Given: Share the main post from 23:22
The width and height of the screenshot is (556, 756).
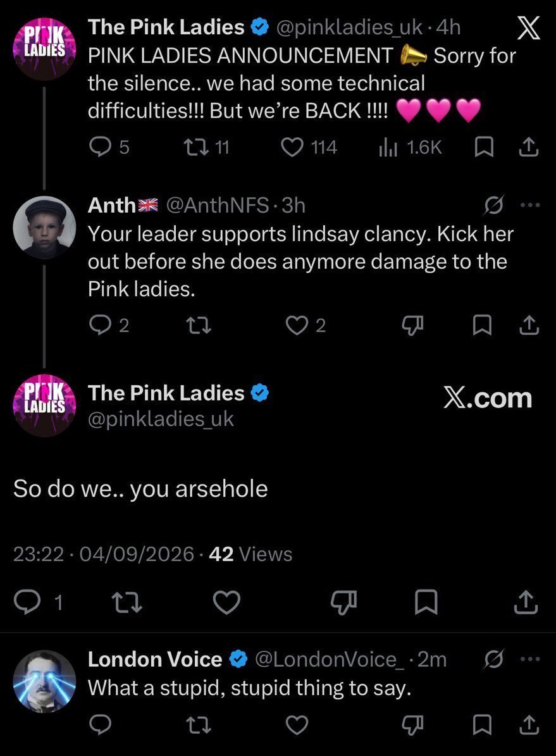Looking at the screenshot, I should 525,602.
